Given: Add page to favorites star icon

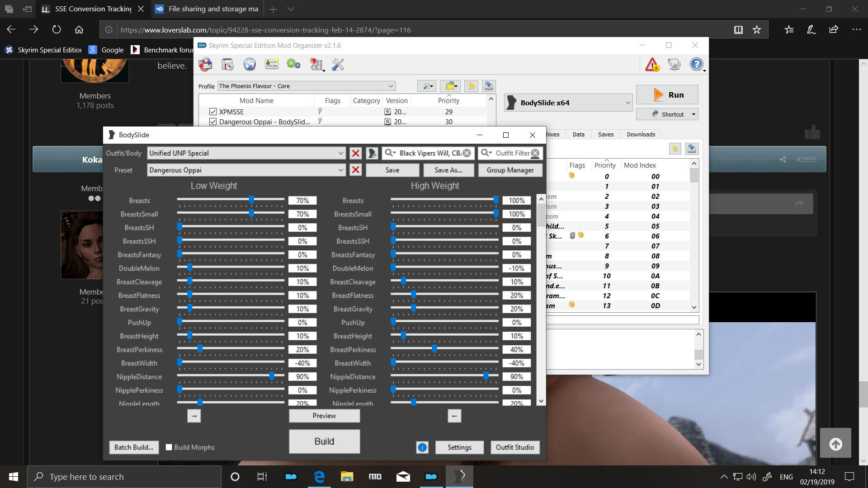Looking at the screenshot, I should point(756,30).
